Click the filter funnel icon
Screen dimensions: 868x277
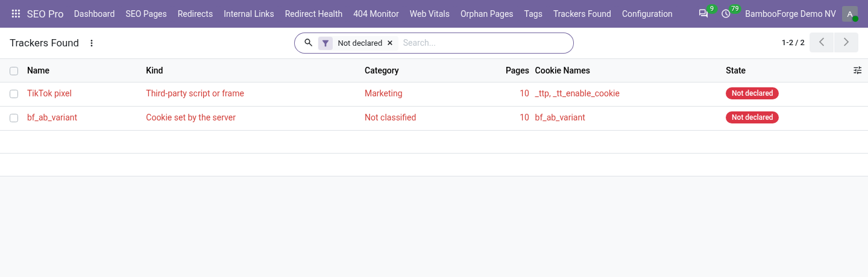point(325,43)
